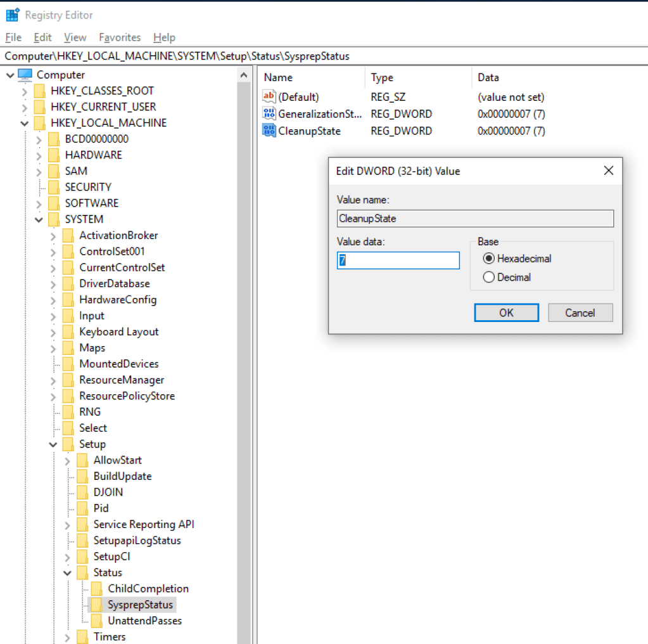Select the Hexadecimal base option
Viewport: 648px width, 644px height.
[488, 259]
